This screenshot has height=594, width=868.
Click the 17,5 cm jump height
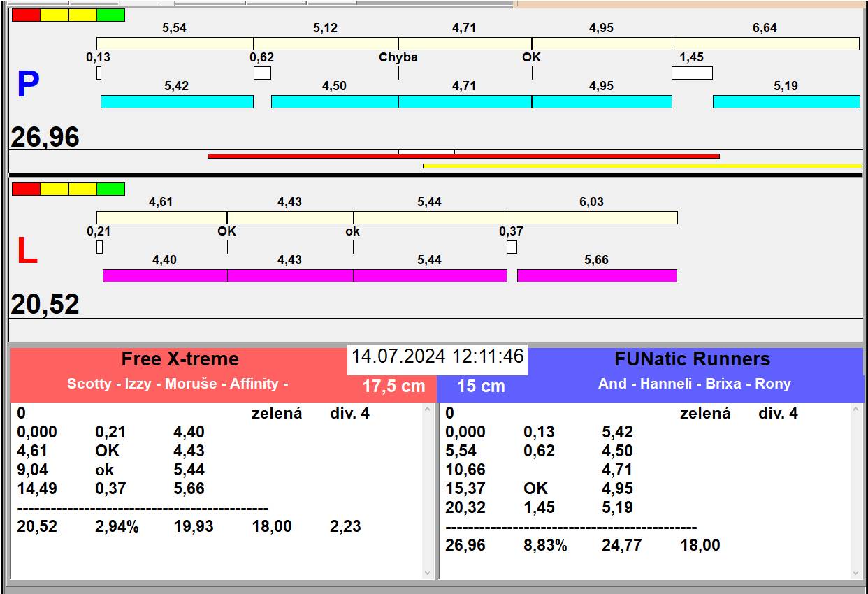[393, 386]
